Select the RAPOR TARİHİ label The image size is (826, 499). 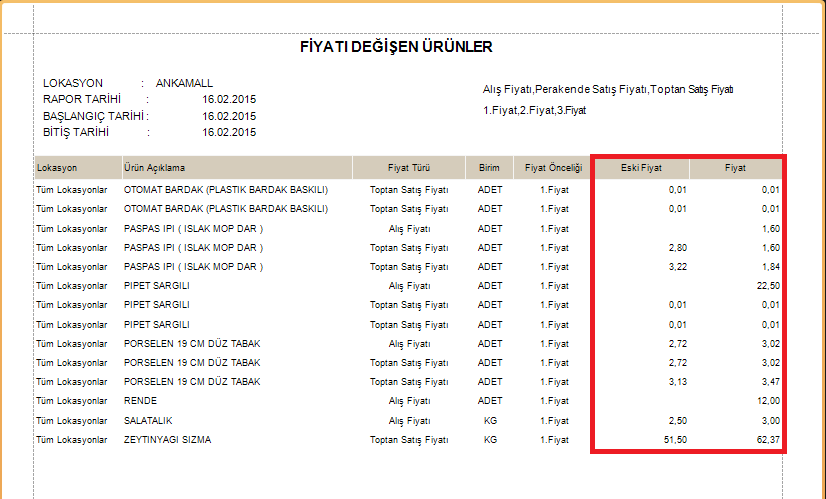82,99
